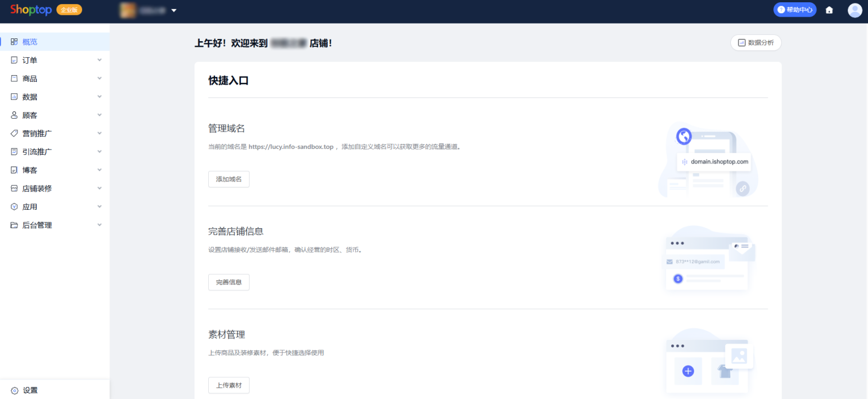The width and height of the screenshot is (868, 399).
Task: Click the 店铺装修 store decoration icon
Action: coord(14,189)
